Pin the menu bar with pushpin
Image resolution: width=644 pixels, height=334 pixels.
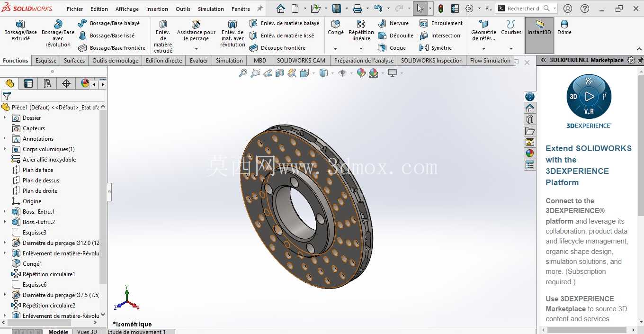tap(259, 9)
